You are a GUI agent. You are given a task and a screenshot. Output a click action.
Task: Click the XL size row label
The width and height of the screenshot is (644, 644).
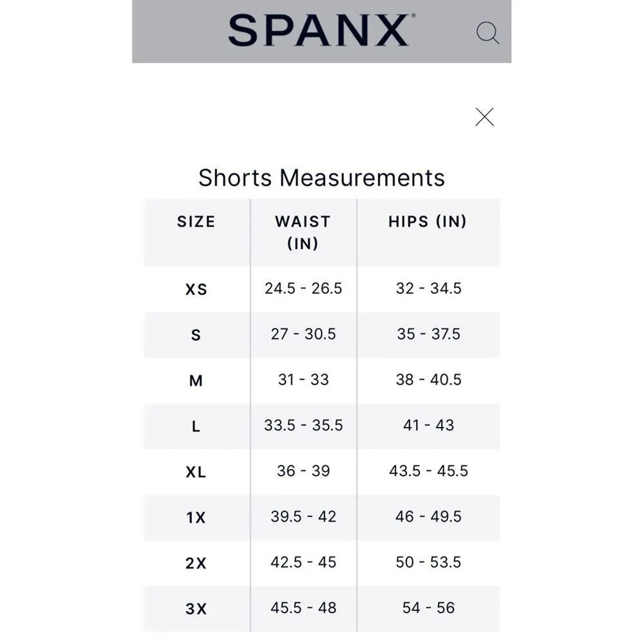coord(196,472)
